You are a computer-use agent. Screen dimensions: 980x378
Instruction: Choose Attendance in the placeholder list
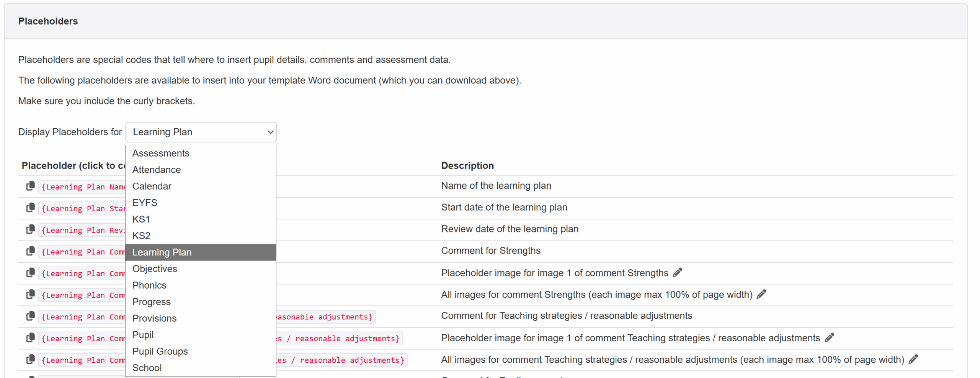pos(157,170)
